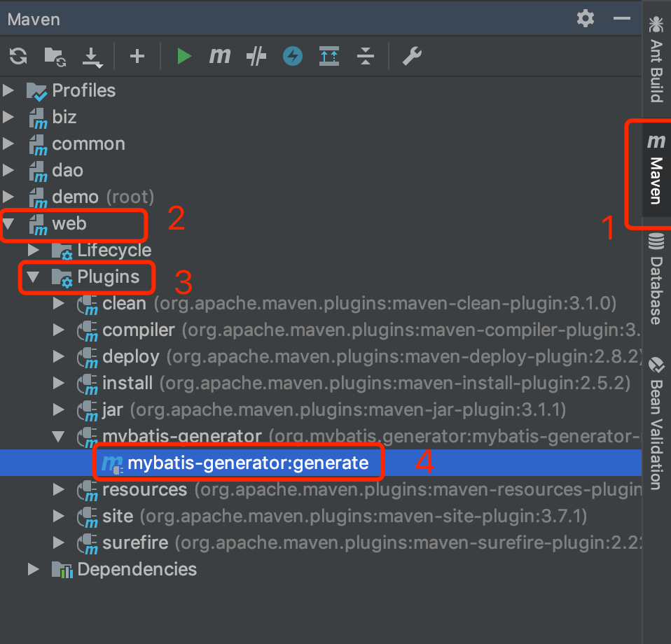The width and height of the screenshot is (671, 644).
Task: Hide the Maven tool window
Action: click(621, 18)
